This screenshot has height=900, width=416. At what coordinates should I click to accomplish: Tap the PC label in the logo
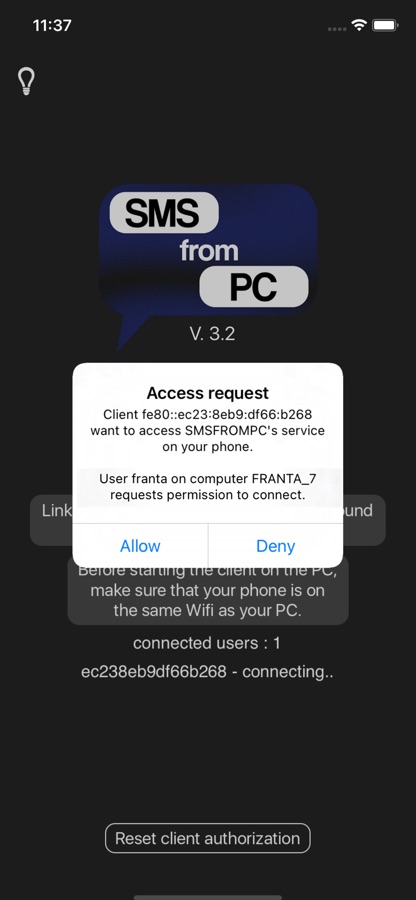(x=254, y=286)
